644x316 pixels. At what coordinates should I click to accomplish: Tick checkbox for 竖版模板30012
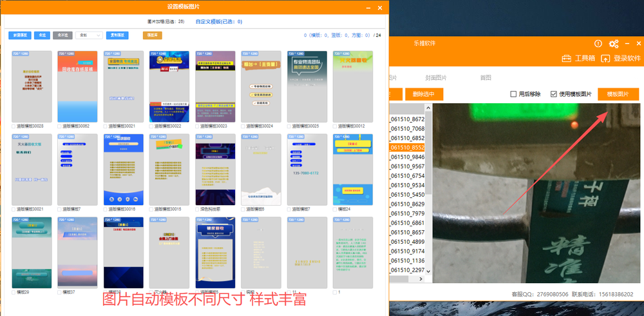point(335,126)
